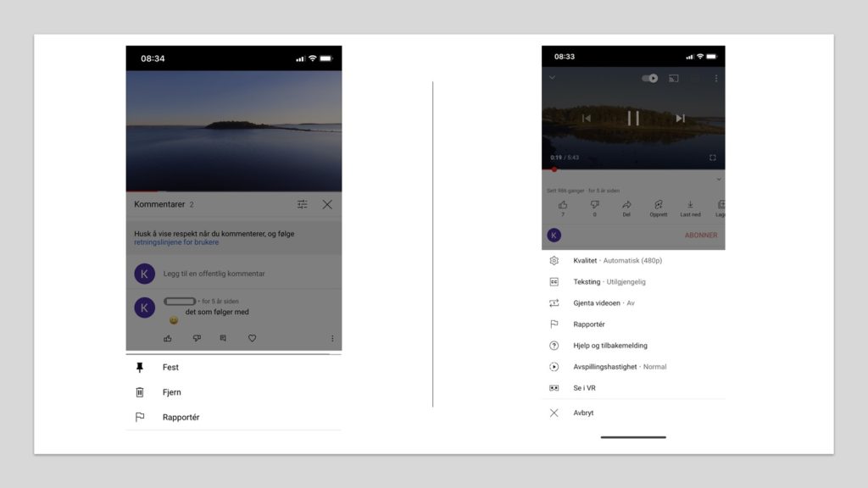The image size is (868, 488).
Task: Tap the commenter's K avatar beside 'det som følger med'
Action: 144,308
